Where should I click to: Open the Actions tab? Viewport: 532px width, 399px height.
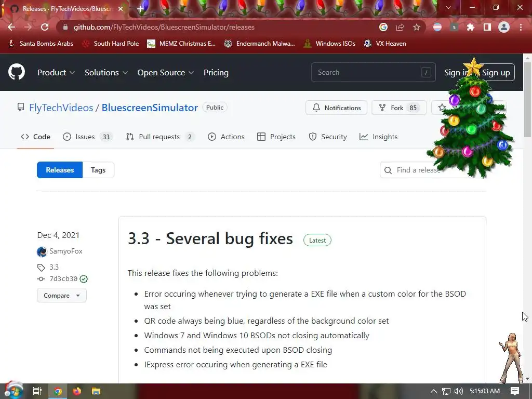pyautogui.click(x=226, y=137)
